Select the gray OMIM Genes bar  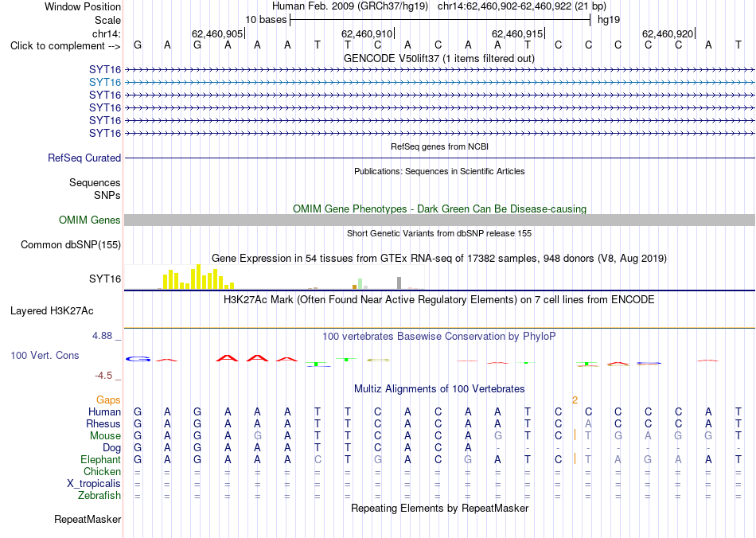(x=439, y=220)
